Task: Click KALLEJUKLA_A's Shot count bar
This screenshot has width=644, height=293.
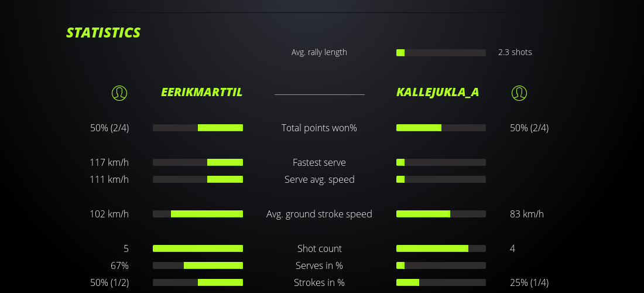Action: [441, 248]
